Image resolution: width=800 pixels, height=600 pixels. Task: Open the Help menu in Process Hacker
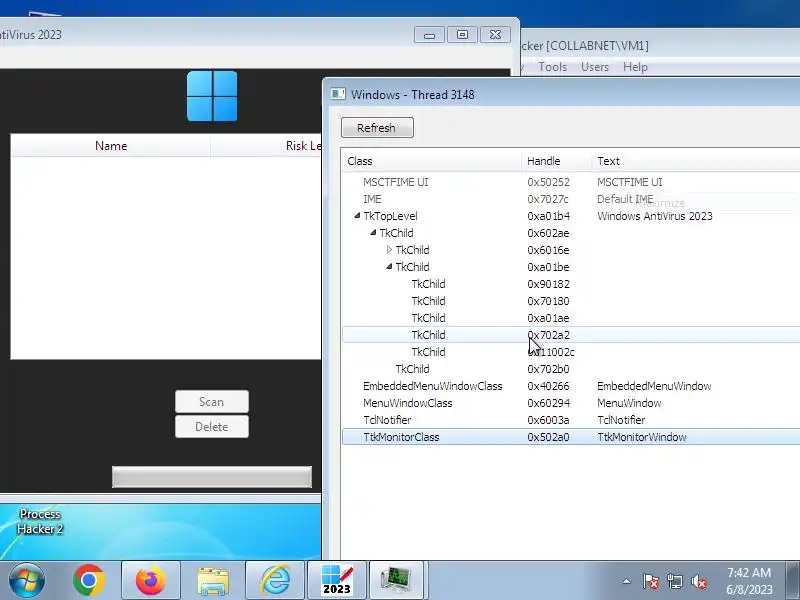click(x=635, y=67)
